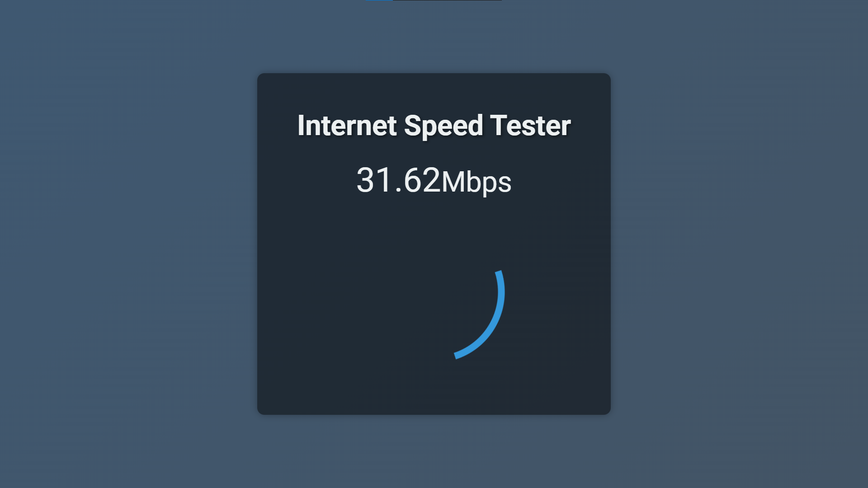Click the bottom end of the spinner arc
This screenshot has width=868, height=488.
[457, 356]
